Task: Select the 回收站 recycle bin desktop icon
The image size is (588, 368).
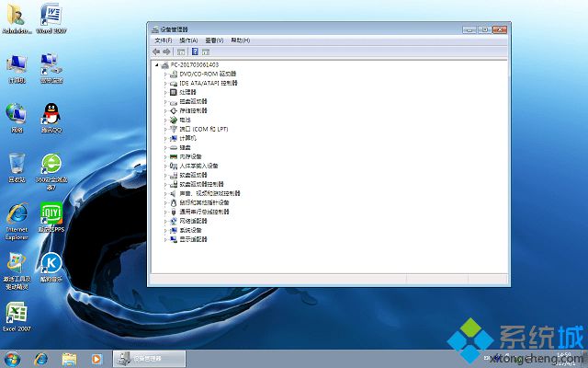Action: pos(17,167)
